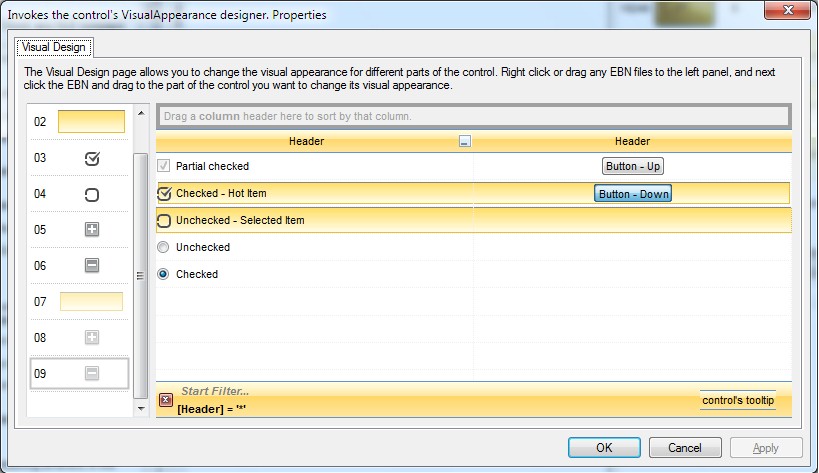Select the checkmark icon in row 03
The image size is (819, 473).
(x=92, y=158)
